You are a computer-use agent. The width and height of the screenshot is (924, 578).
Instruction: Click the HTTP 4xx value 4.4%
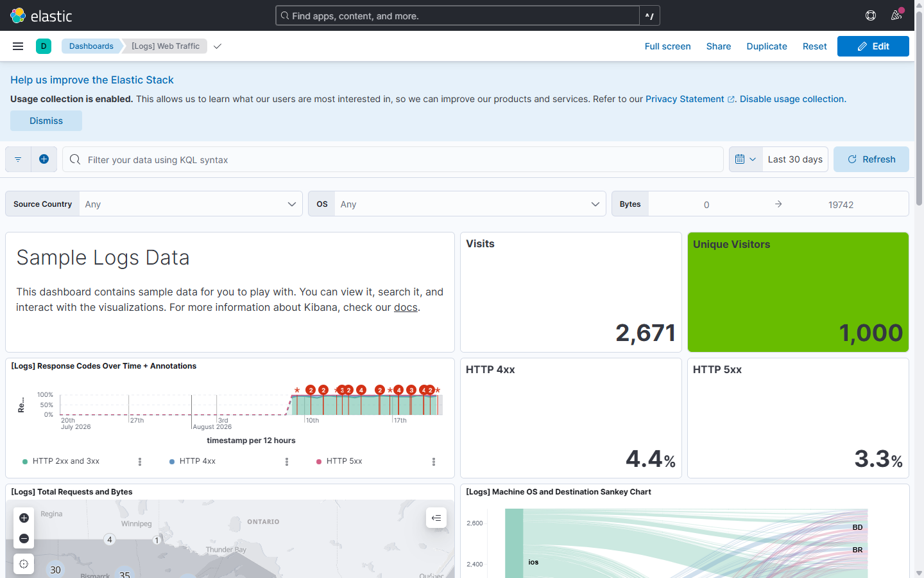pyautogui.click(x=651, y=459)
